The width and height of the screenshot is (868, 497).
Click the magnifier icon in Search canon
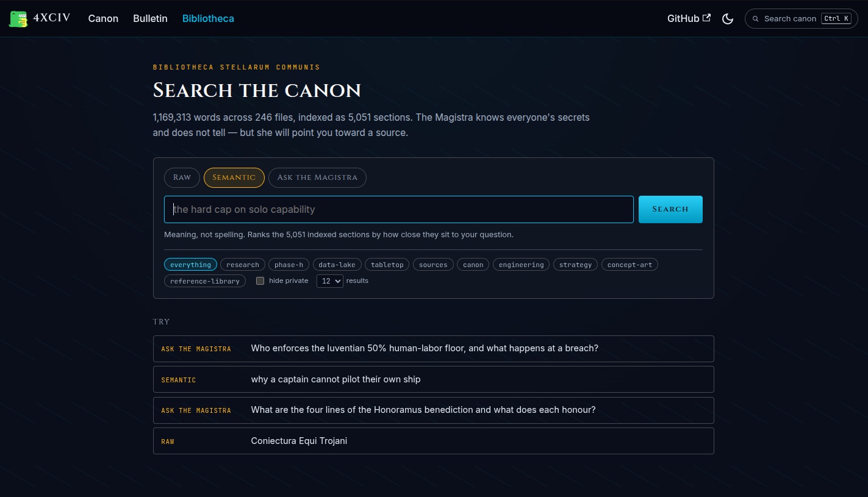point(756,19)
